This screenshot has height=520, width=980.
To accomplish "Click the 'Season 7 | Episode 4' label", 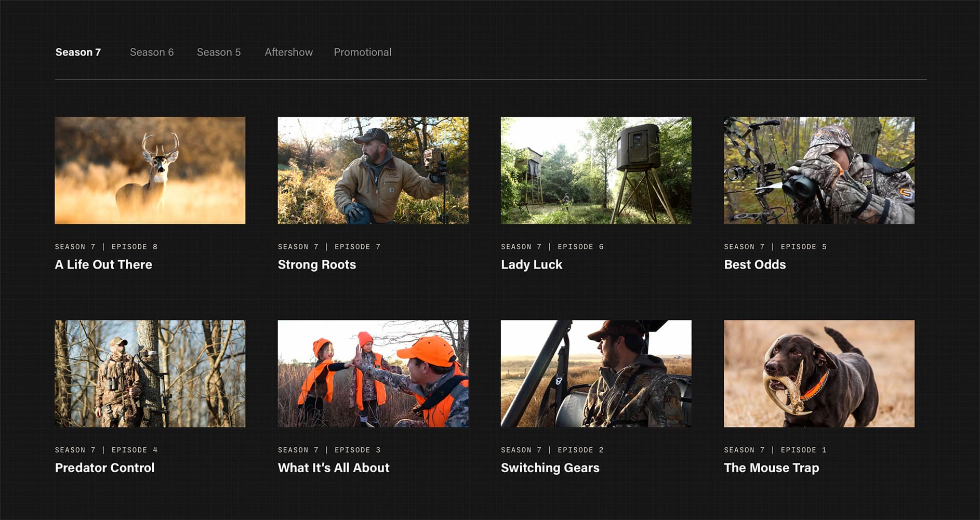I will coord(106,450).
